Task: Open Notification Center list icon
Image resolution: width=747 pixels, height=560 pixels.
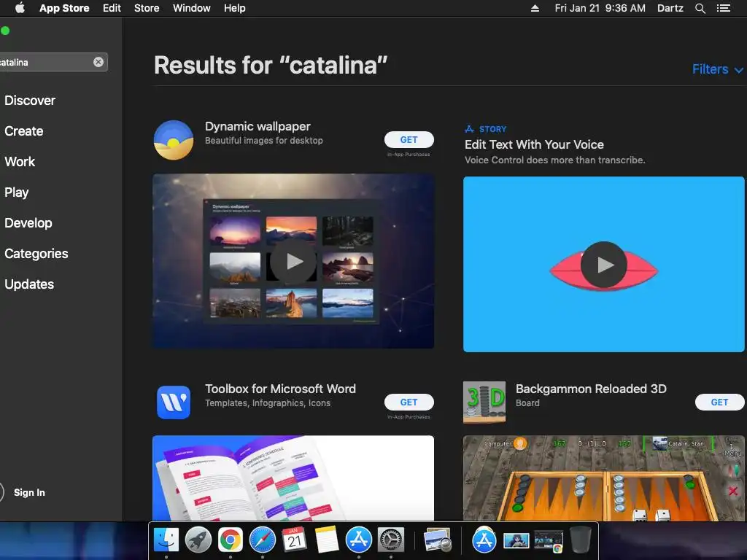Action: (724, 8)
